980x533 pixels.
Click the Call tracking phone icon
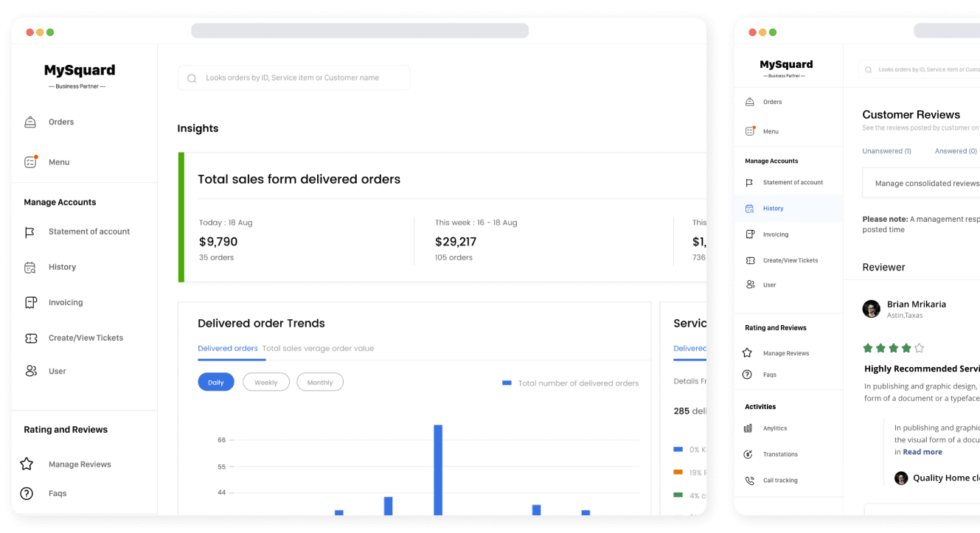(x=750, y=480)
